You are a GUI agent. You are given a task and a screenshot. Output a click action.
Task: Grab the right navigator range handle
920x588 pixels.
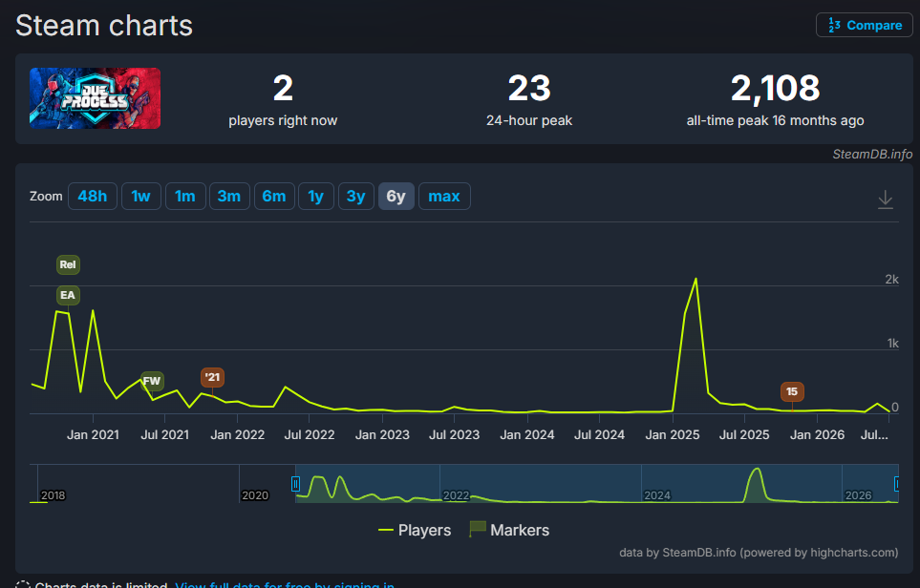tap(896, 484)
